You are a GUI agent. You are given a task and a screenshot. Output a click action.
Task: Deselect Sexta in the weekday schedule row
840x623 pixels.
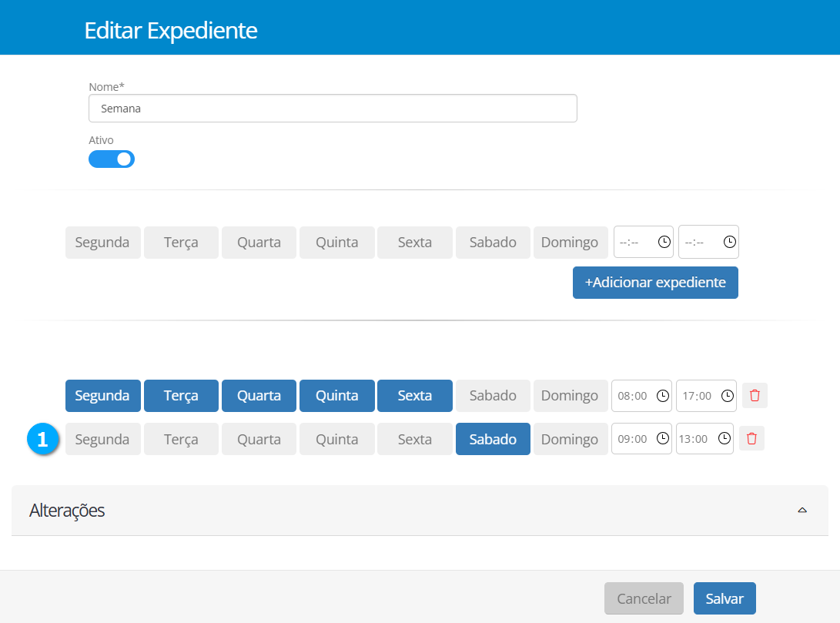point(414,395)
